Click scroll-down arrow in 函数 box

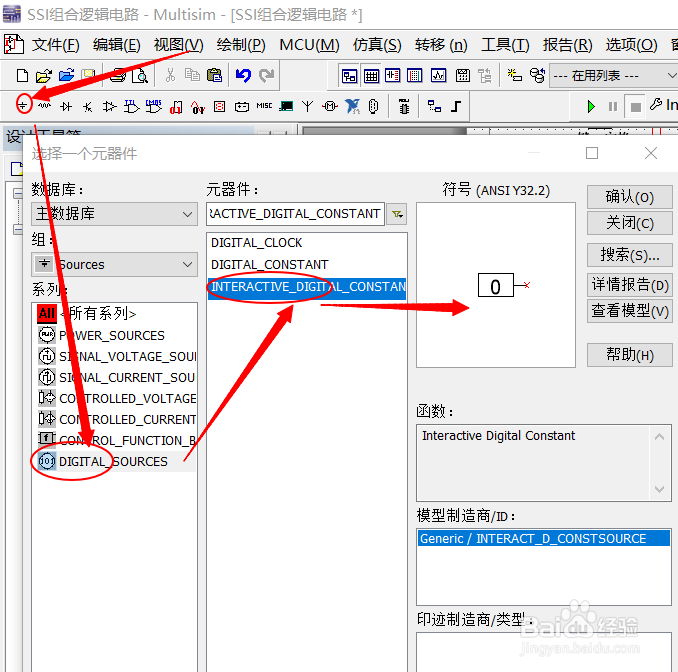(x=659, y=489)
